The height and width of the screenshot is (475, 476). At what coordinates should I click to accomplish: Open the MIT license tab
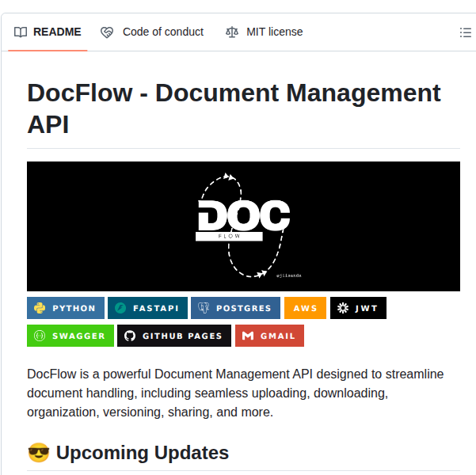click(264, 32)
